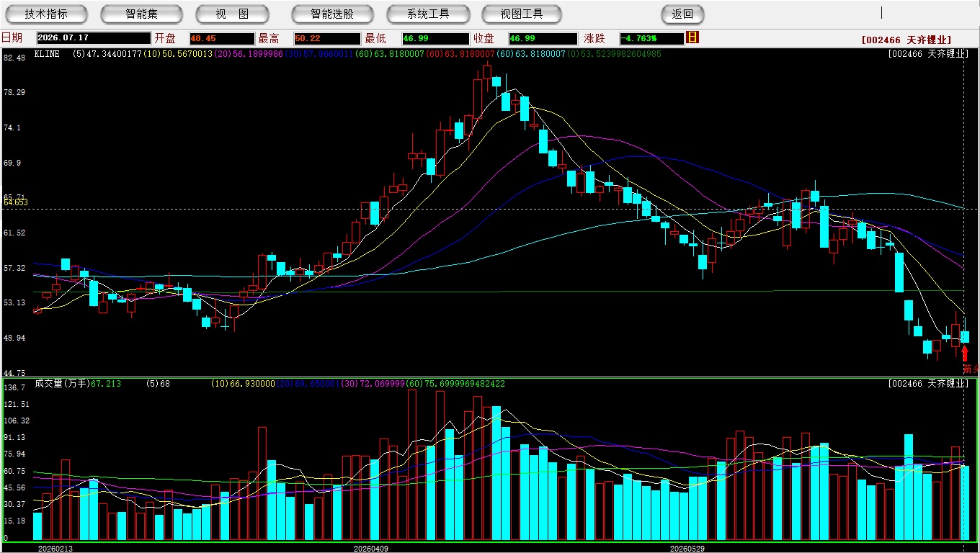Click the date field showing 2026.07.17
980x553 pixels.
pos(94,38)
